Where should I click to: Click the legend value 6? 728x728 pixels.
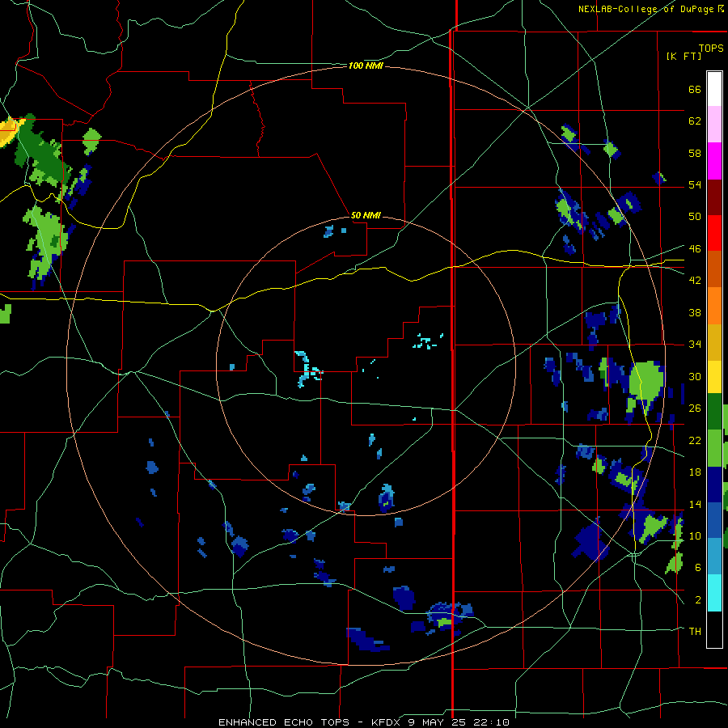point(698,567)
